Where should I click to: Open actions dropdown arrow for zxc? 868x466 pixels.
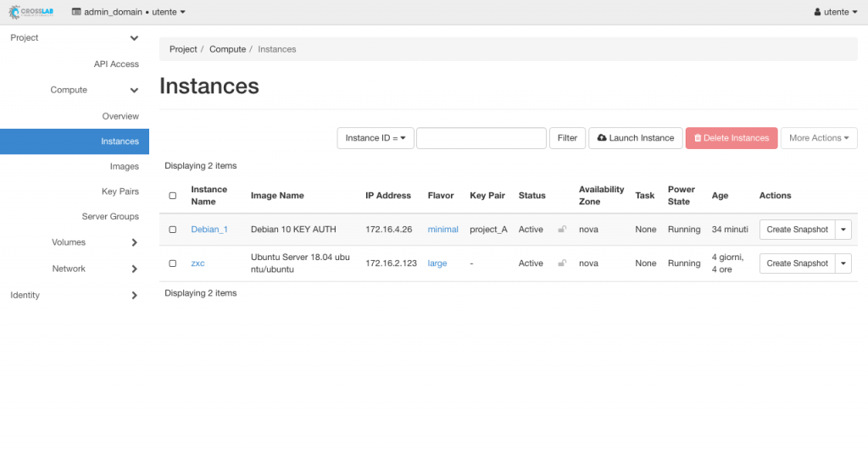point(843,264)
